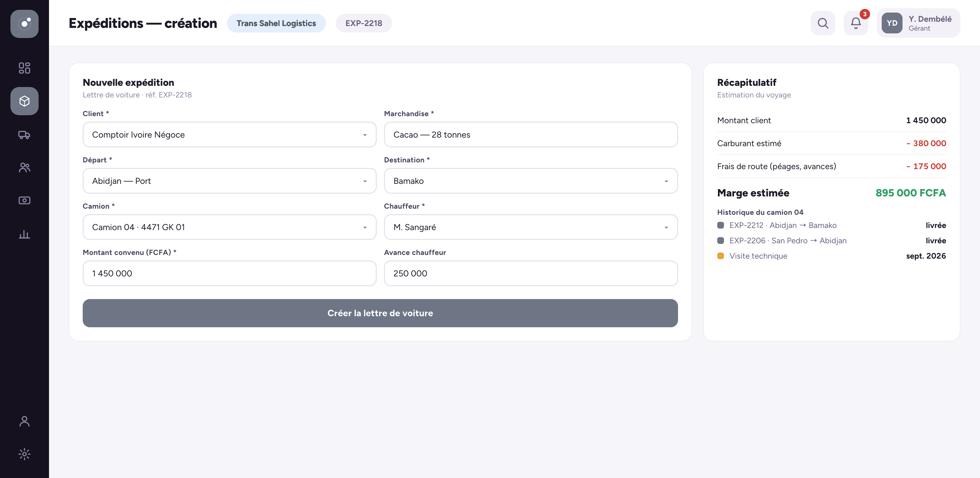Focus the Marchandise field Cacao — 28 tonnes
980x478 pixels.
click(531, 134)
